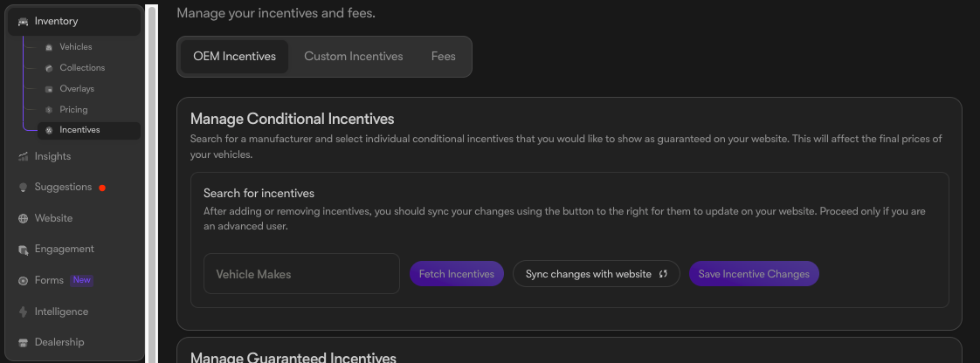Click the Insights chart icon
The image size is (980, 363).
(x=23, y=157)
